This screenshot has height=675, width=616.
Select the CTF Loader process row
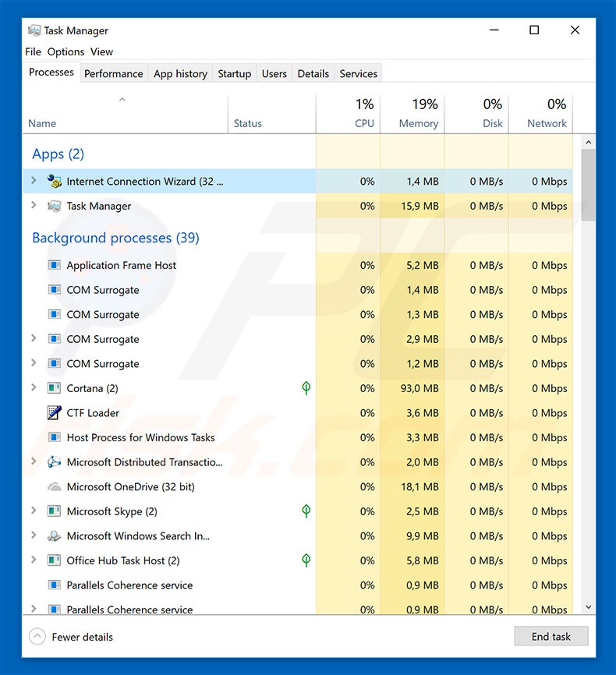[298, 413]
